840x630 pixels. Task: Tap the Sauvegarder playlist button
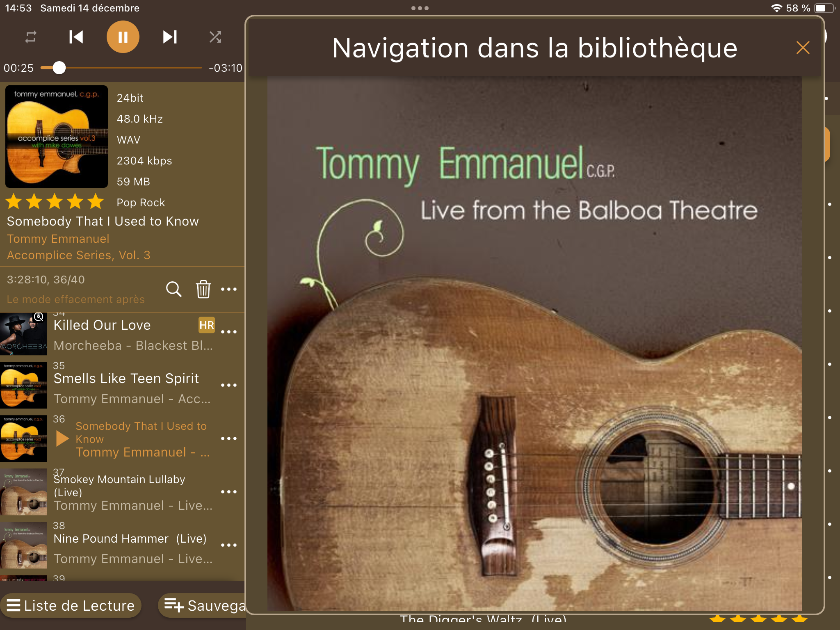pyautogui.click(x=203, y=605)
